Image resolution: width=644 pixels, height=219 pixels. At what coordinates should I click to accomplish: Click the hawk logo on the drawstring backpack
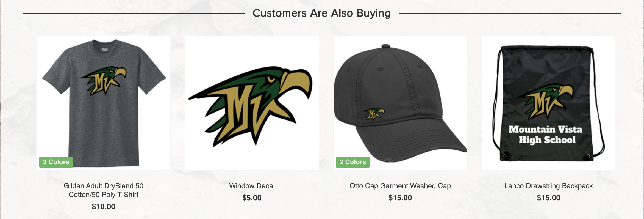545,101
